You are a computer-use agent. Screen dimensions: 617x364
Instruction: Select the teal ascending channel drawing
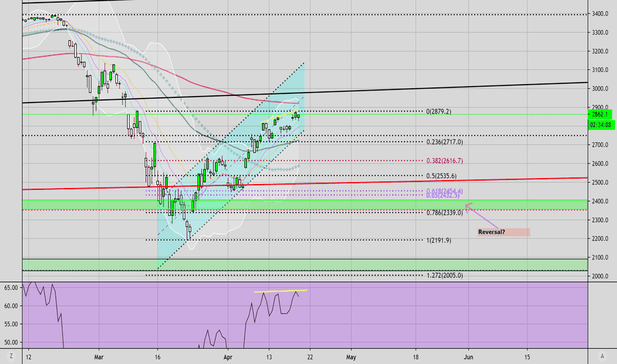(231, 165)
